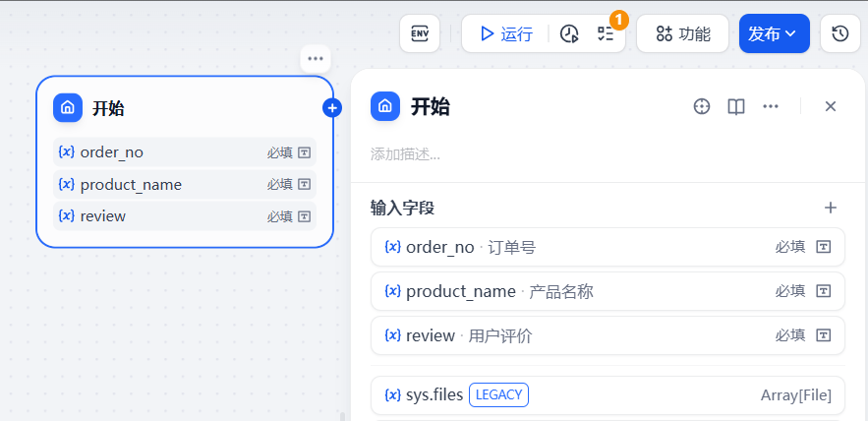Click the text-type icon beside product_name in the node
Image resolution: width=868 pixels, height=421 pixels.
click(304, 184)
